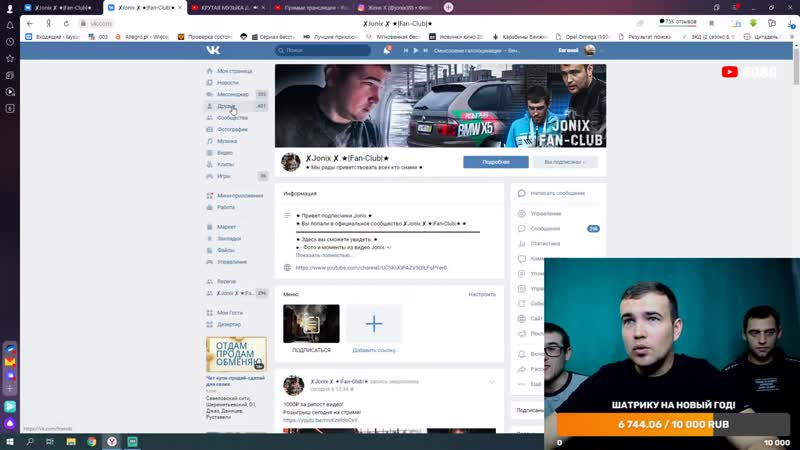Open the pinned post youtu.be link

320,420
